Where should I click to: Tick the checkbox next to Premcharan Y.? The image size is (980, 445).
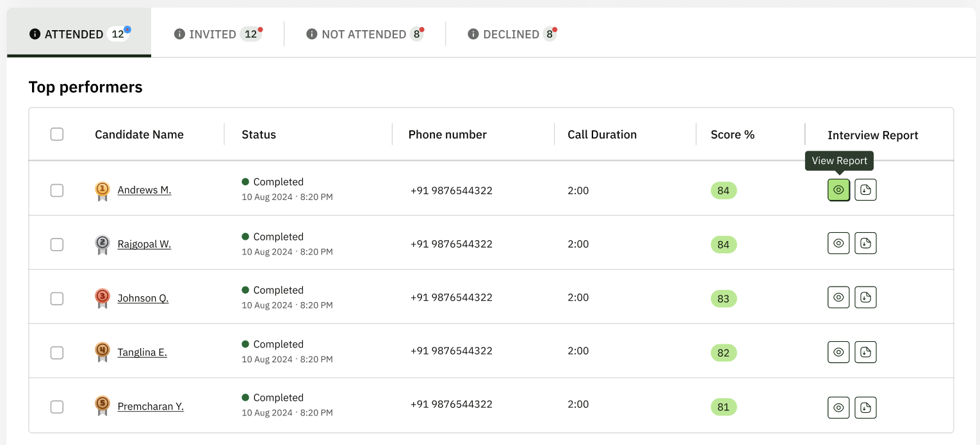point(57,407)
